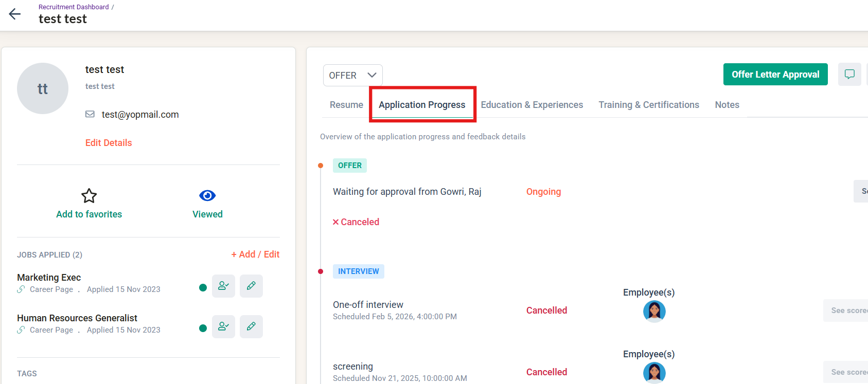This screenshot has width=868, height=384.
Task: Click user-check icon for Human Resources Generalist
Action: (223, 326)
